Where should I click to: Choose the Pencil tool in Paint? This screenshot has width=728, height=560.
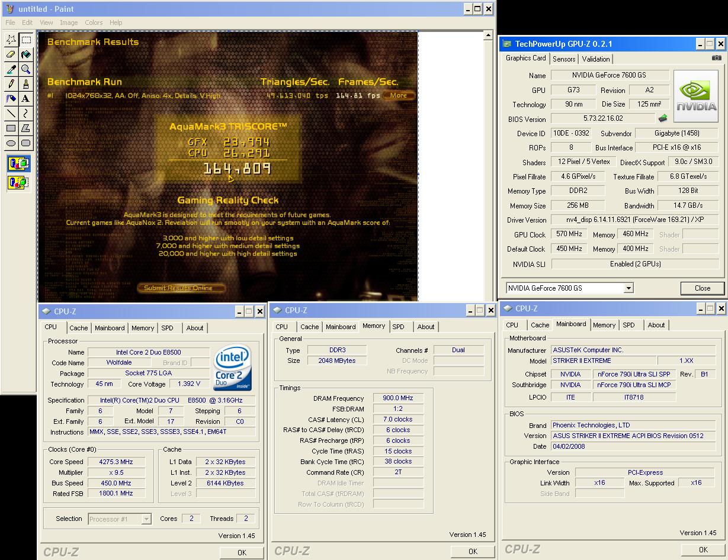click(11, 84)
